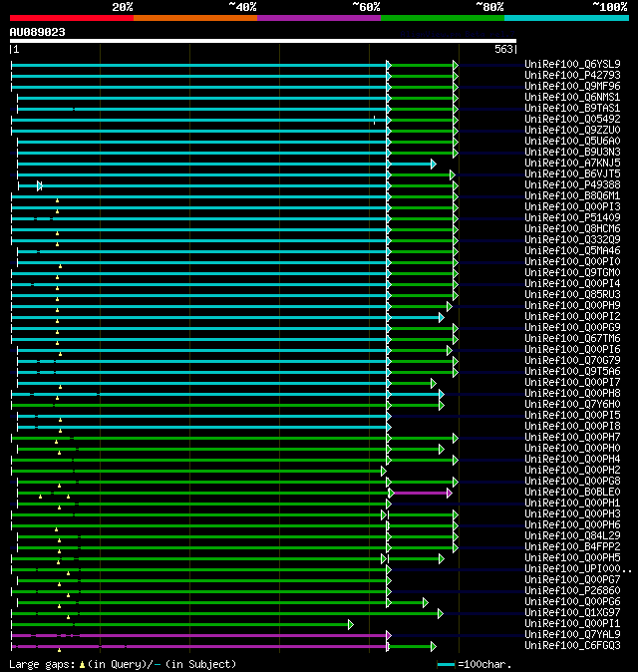Select hit UniRef100_P51409
The height and width of the screenshot is (672, 638).
point(572,217)
